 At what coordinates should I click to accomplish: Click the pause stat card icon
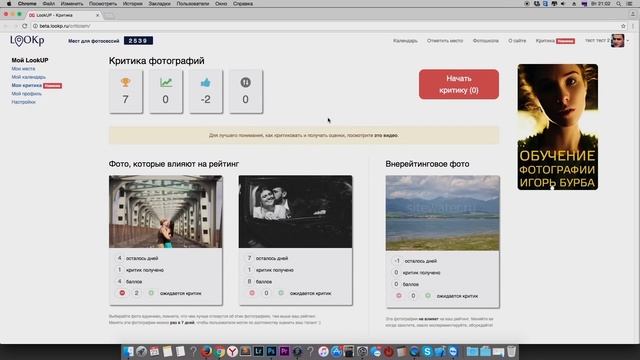245,82
